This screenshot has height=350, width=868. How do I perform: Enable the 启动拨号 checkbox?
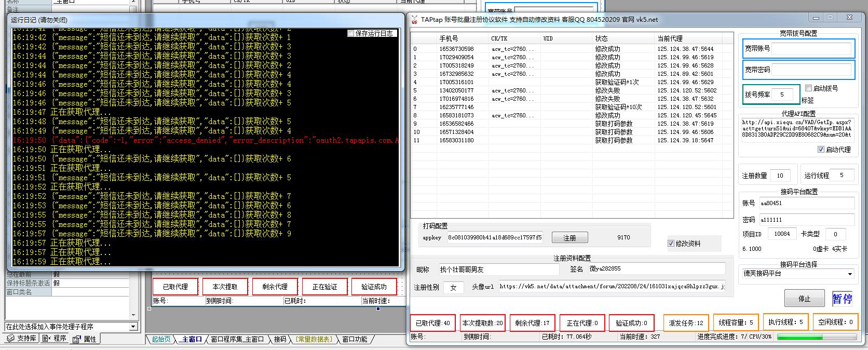click(x=808, y=88)
